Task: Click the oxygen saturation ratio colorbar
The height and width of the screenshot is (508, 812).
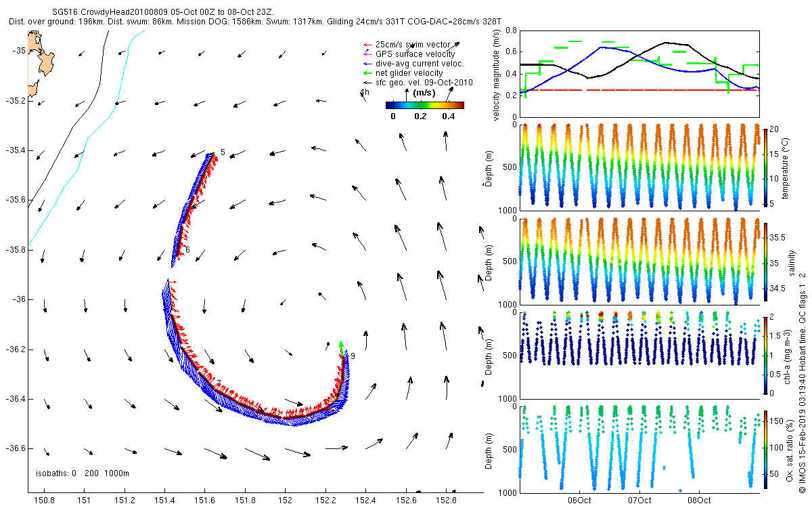Action: [x=765, y=447]
